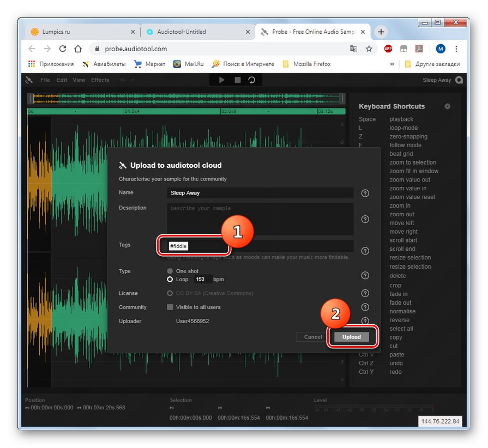
Task: Open the Приложения apps shortcut
Action: 51,64
